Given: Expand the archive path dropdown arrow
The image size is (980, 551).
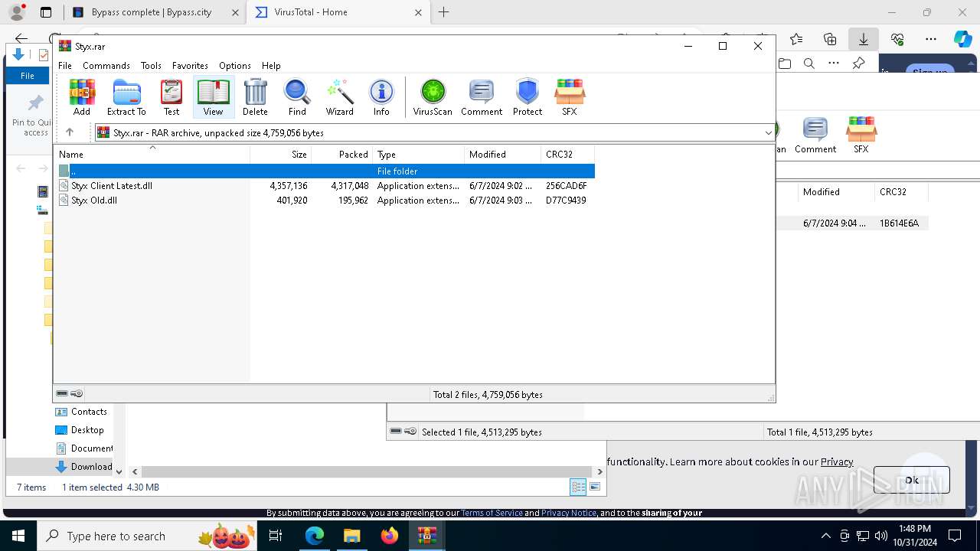Looking at the screenshot, I should click(768, 132).
